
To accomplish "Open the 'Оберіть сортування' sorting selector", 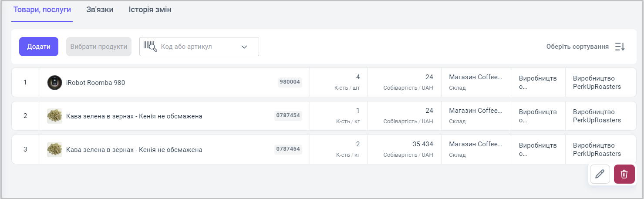I will pos(577,47).
